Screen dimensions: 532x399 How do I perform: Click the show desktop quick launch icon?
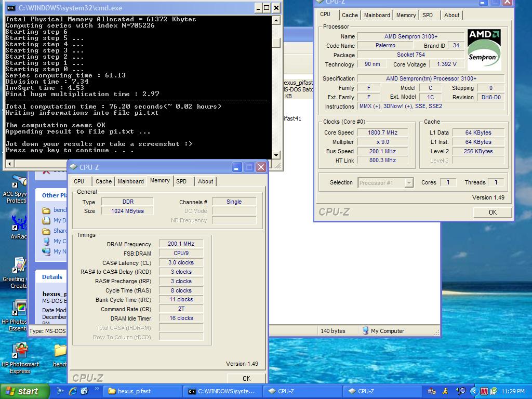[x=85, y=391]
